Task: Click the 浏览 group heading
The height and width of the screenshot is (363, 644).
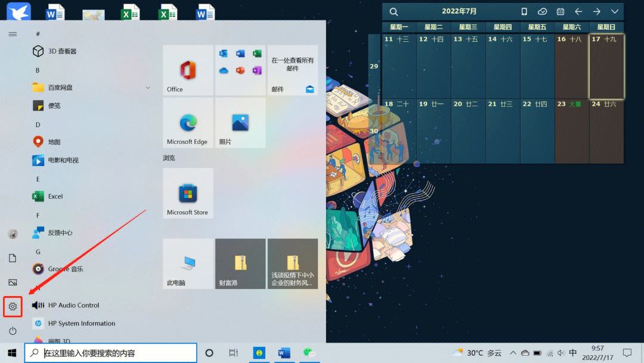Action: pos(169,158)
